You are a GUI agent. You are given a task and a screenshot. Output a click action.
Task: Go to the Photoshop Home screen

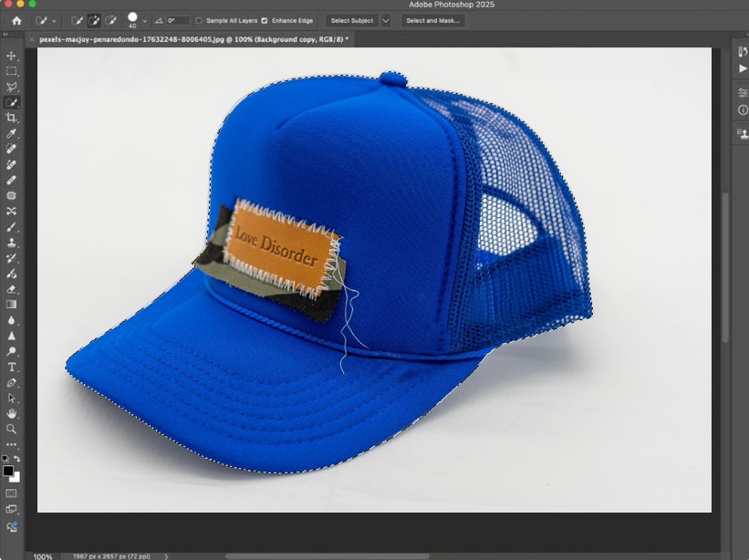tap(16, 20)
